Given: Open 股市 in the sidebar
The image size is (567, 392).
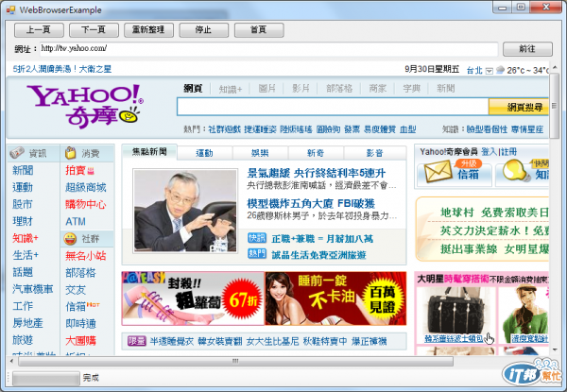Looking at the screenshot, I should [x=23, y=204].
